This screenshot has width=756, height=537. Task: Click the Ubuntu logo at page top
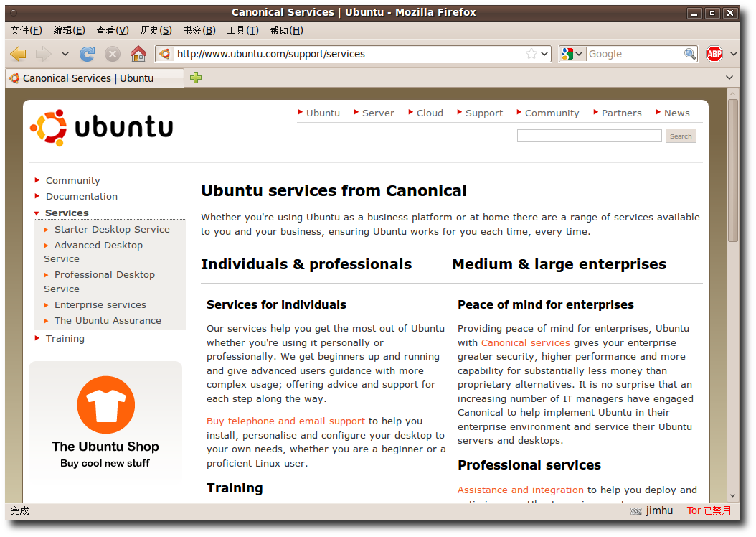101,127
